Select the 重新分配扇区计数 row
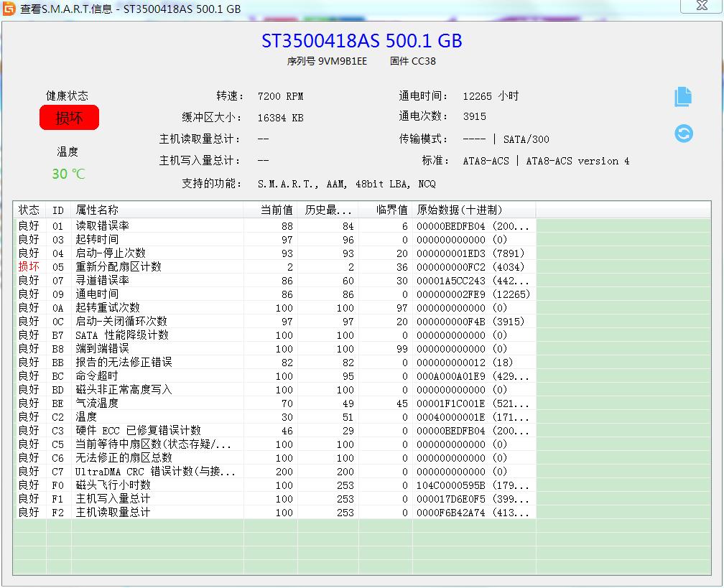Viewport: 724px width, 588px height. [274, 267]
